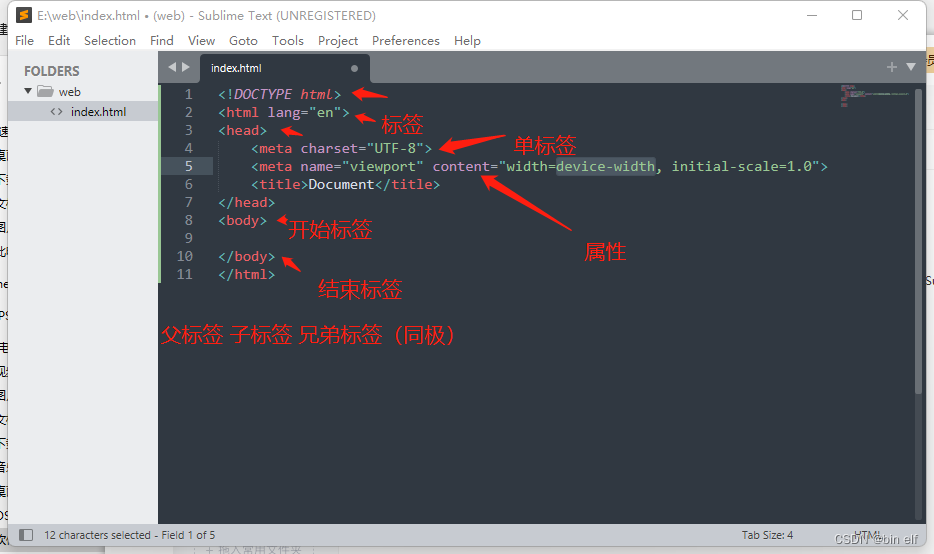The height and width of the screenshot is (554, 934).
Task: Open the Tools menu
Action: 288,41
